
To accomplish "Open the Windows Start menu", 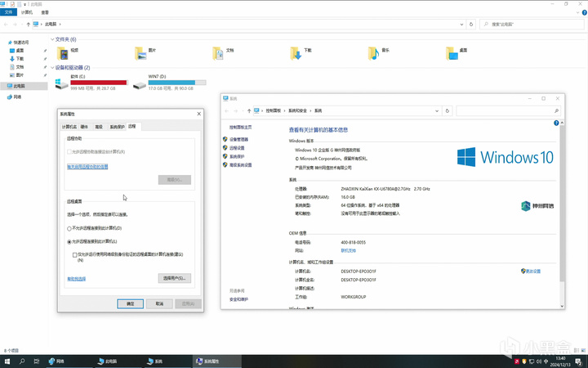I will (x=7, y=361).
